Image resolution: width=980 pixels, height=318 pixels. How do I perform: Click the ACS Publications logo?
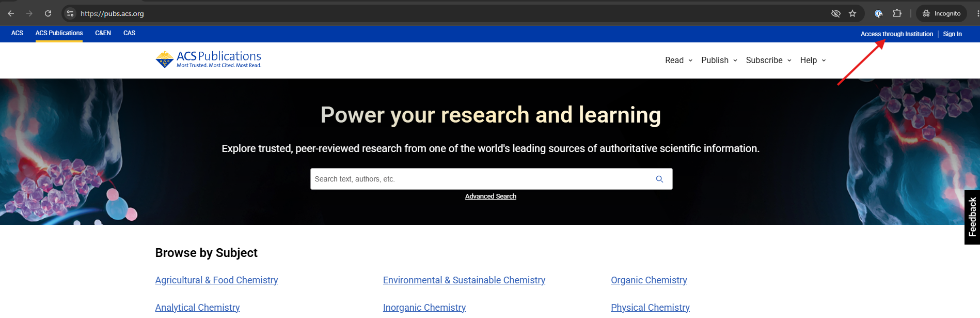pos(209,59)
